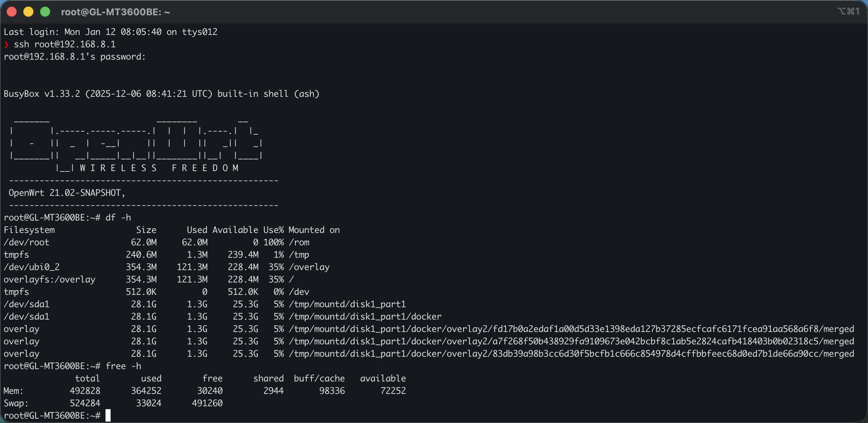868x423 pixels.
Task: Click the 'df -h' command text
Action: point(118,218)
